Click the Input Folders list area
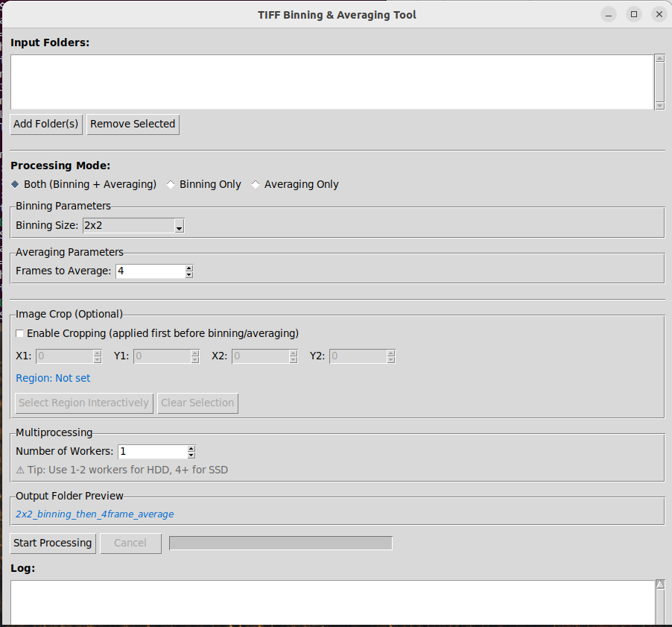The image size is (672, 627). click(328, 81)
